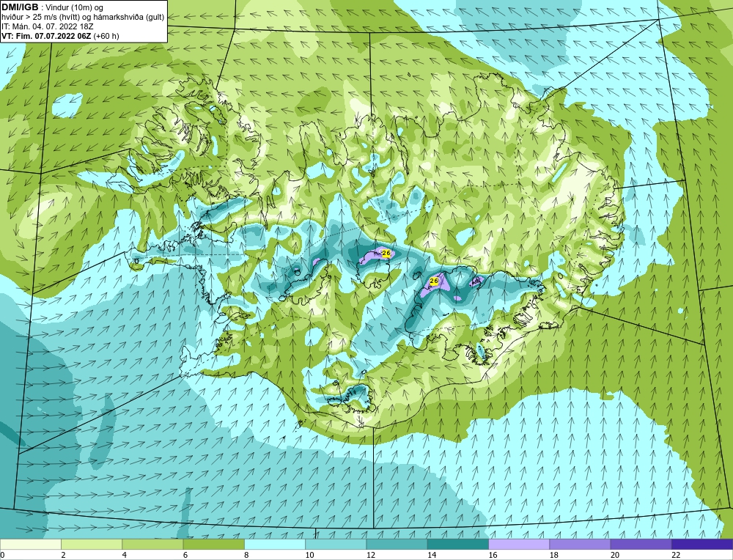Click the lower yellow "26" gust label
This screenshot has width=733, height=560.
coord(434,281)
